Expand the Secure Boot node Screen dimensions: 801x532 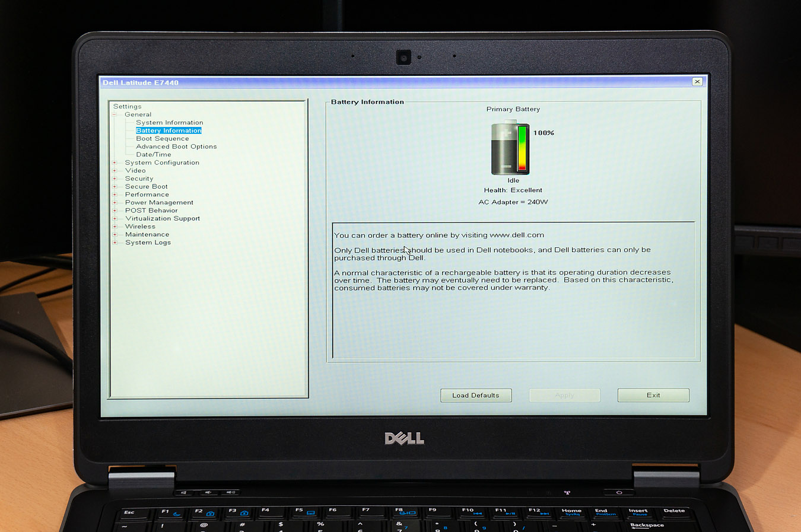click(115, 187)
